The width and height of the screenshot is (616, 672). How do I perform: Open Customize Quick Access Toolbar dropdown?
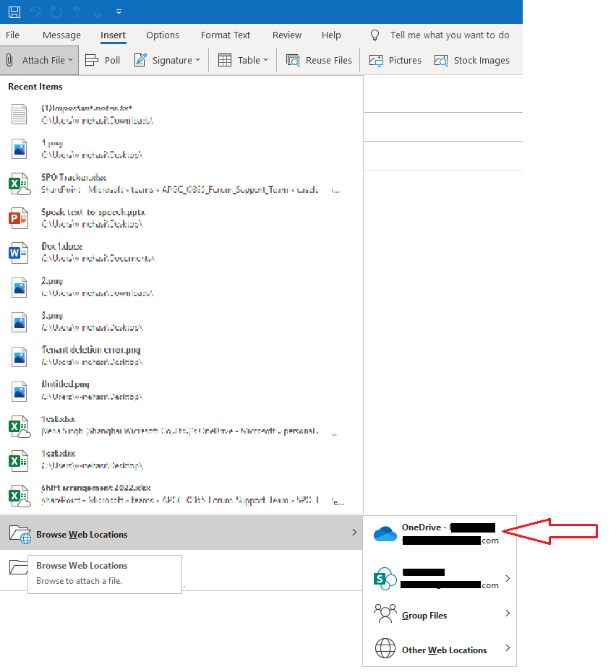pos(119,12)
